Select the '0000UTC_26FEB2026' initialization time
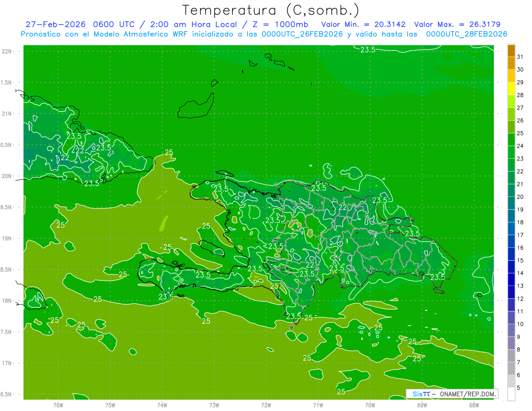Viewport: 532px width, 411px height. click(x=302, y=34)
